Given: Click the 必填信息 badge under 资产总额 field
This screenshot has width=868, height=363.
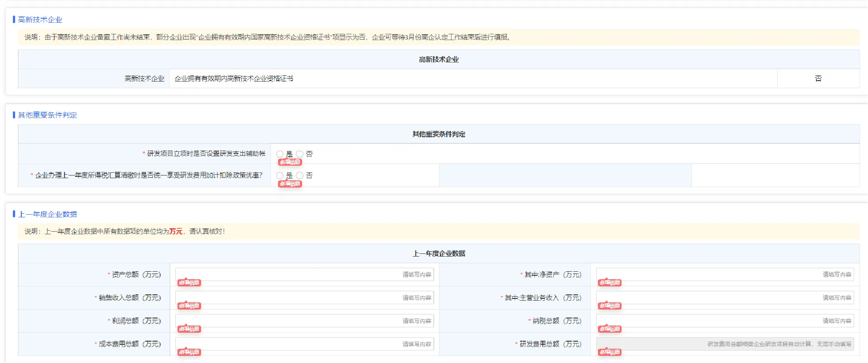Looking at the screenshot, I should point(189,283).
